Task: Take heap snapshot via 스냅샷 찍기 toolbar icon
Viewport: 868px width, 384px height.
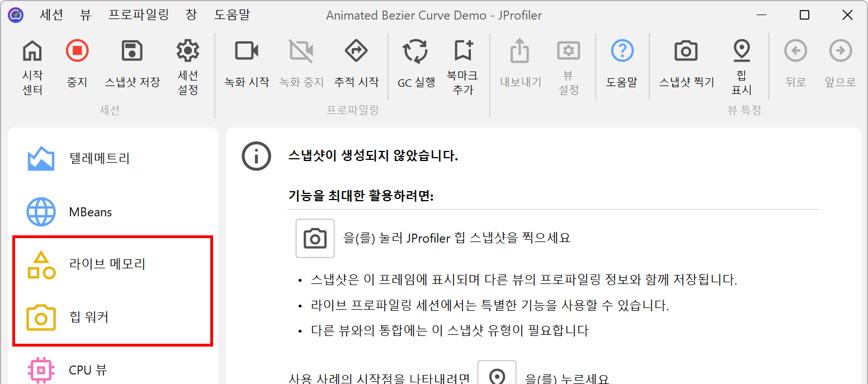Action: pyautogui.click(x=686, y=51)
